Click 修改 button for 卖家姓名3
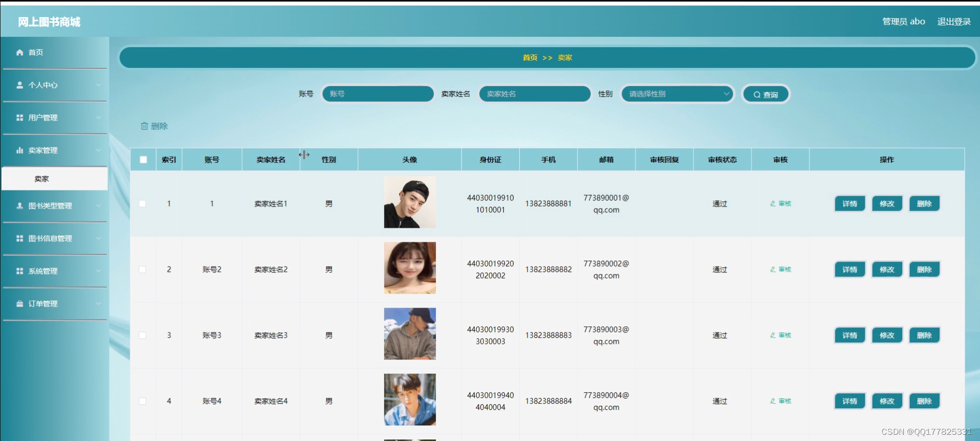This screenshot has height=441, width=980. coord(887,336)
